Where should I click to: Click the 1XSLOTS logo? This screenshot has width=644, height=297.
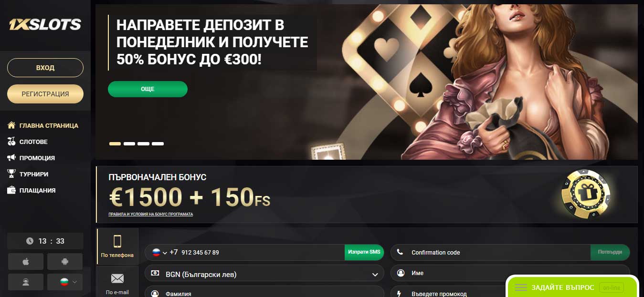[x=45, y=25]
